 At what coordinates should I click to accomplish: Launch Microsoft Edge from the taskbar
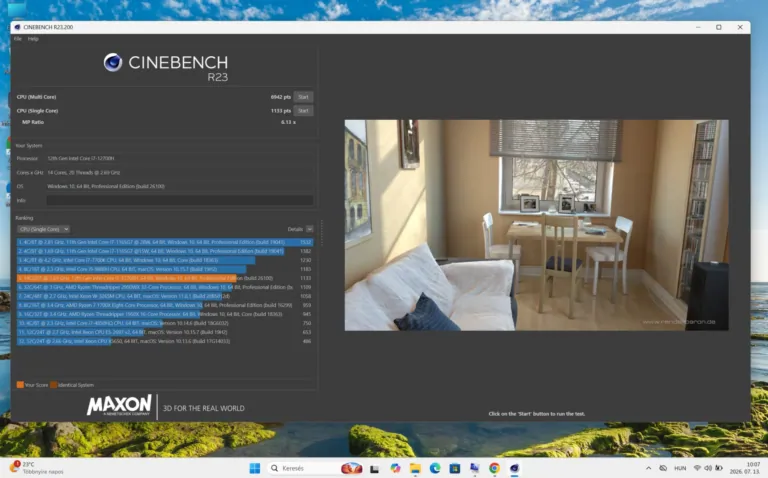coord(435,468)
